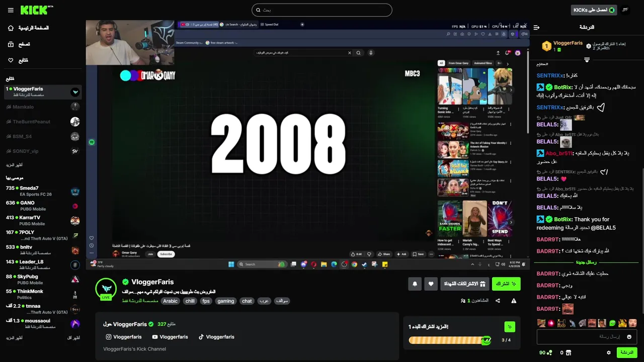Open the hamburger sidebar menu
644x362 pixels.
pyautogui.click(x=11, y=10)
